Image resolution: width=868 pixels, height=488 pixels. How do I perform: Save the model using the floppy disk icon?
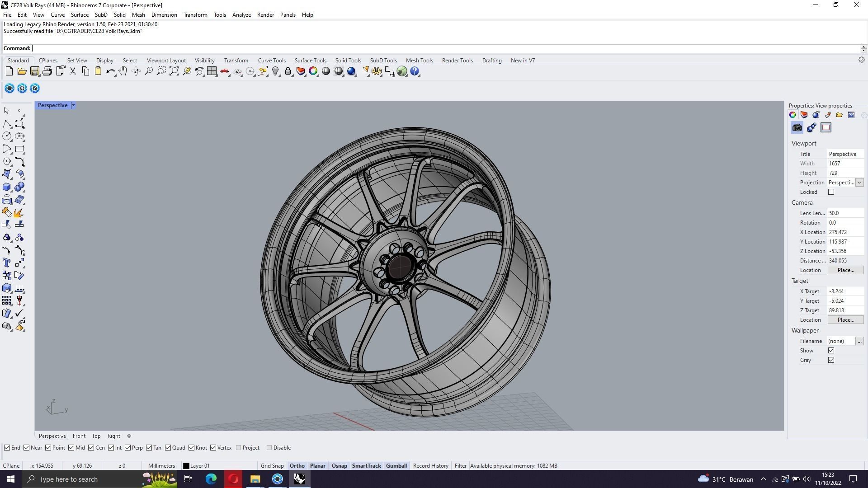pos(34,71)
